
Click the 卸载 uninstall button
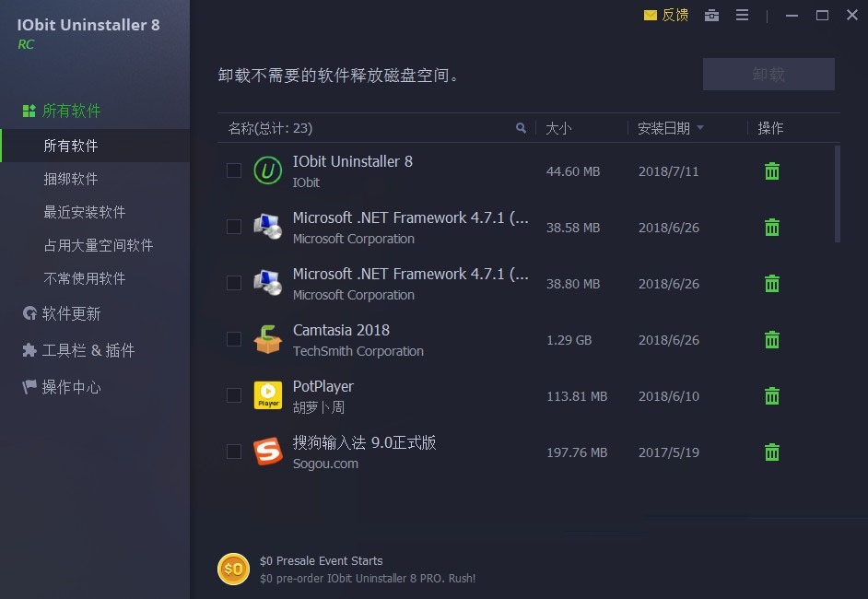coord(768,74)
